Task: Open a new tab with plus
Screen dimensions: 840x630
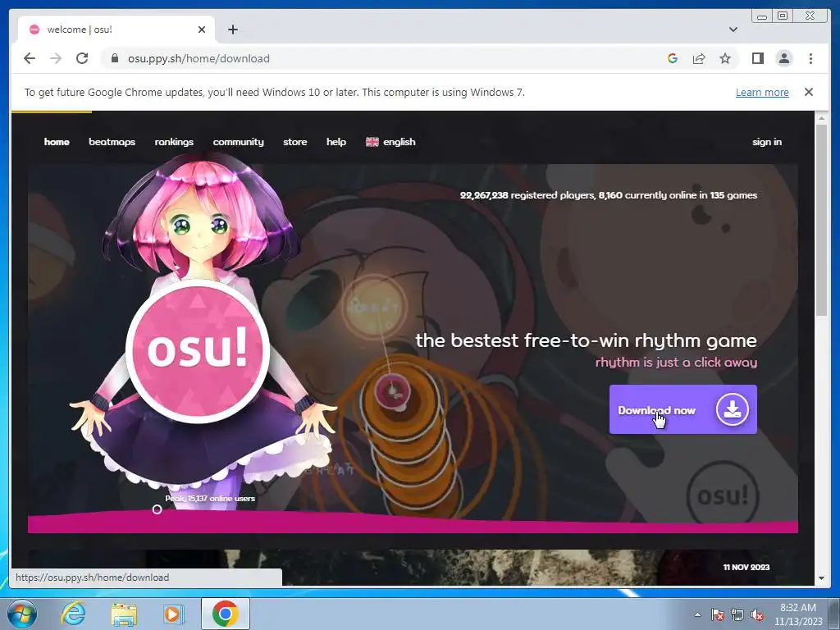Action: coord(232,30)
